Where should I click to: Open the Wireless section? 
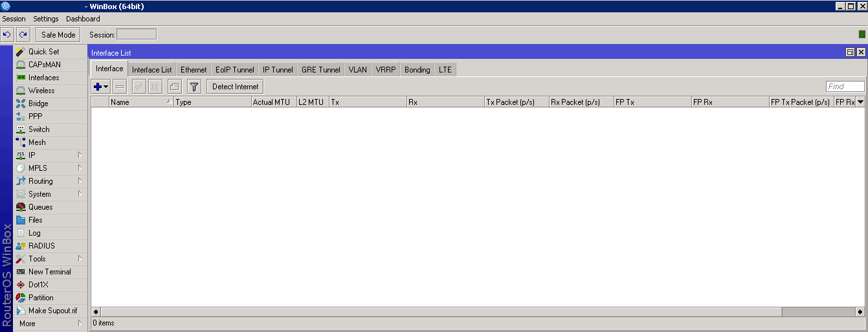pos(50,91)
